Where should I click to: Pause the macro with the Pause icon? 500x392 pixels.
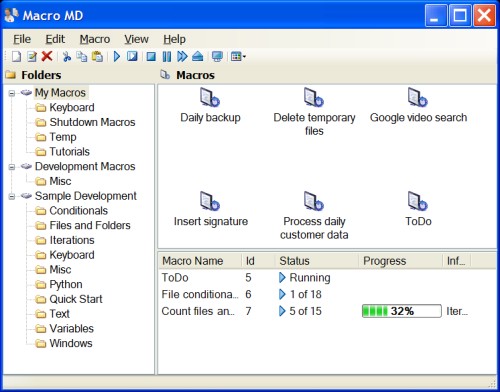click(167, 57)
